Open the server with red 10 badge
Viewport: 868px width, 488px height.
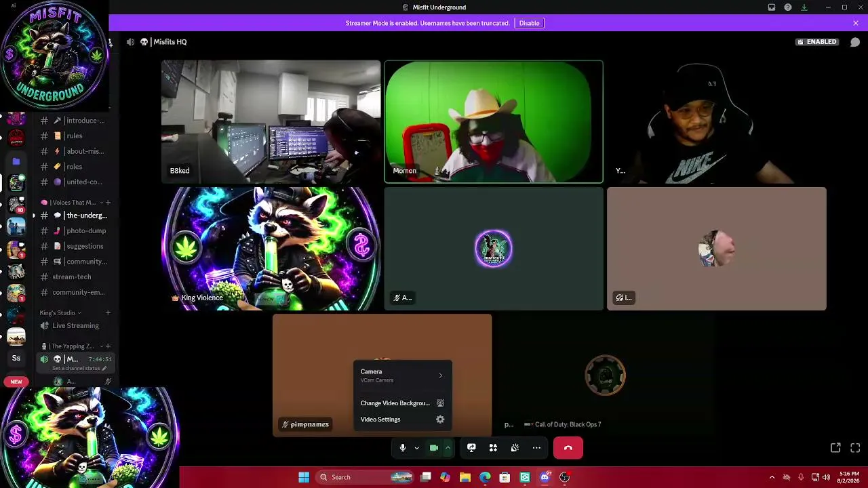(x=16, y=205)
